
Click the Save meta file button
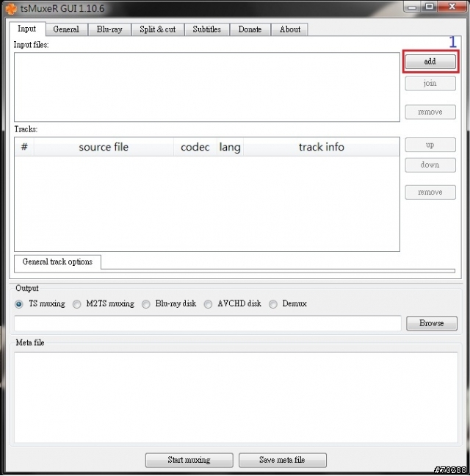pos(283,461)
